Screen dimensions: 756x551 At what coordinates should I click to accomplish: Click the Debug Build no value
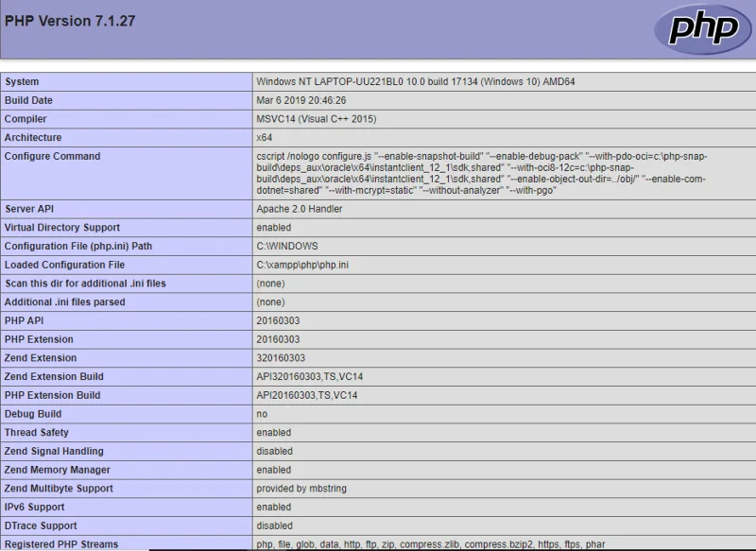pos(262,414)
